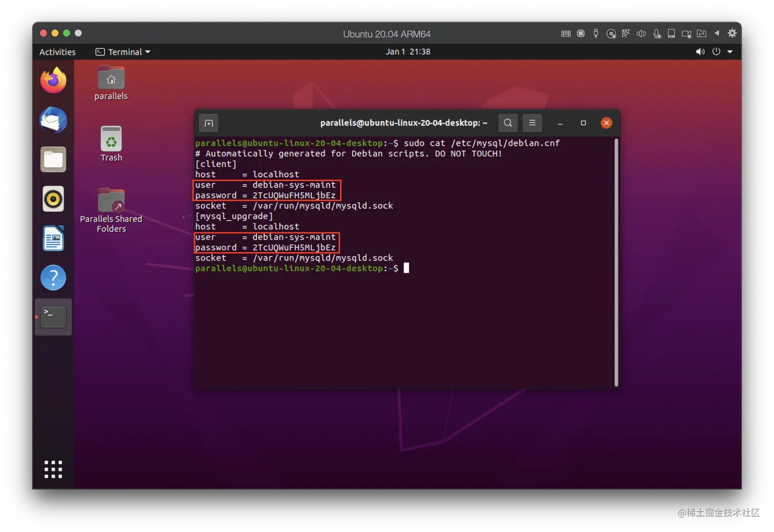774x532 pixels.
Task: Open the Help app in the dock
Action: coord(53,278)
